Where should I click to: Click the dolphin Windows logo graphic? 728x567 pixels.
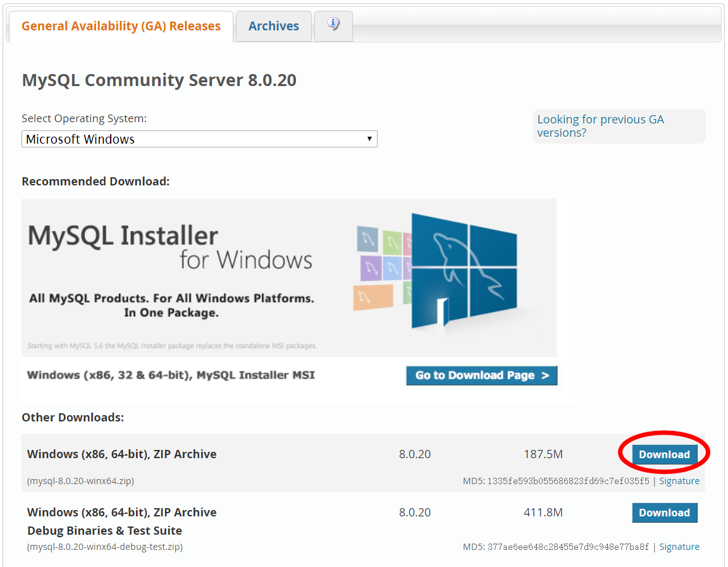coord(464,272)
